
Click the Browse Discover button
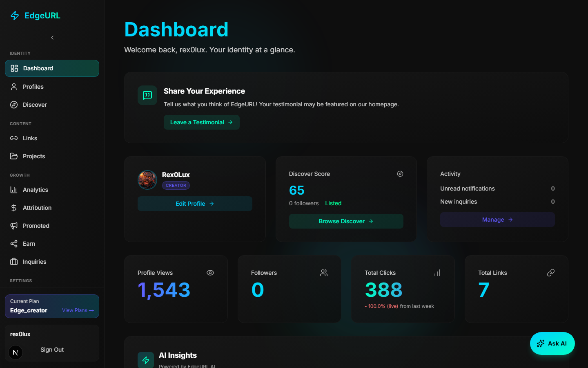coord(346,221)
